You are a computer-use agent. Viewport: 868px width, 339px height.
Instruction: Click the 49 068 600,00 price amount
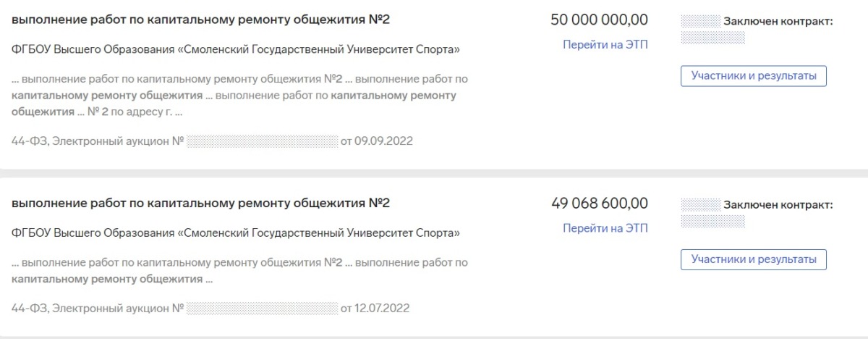point(599,203)
